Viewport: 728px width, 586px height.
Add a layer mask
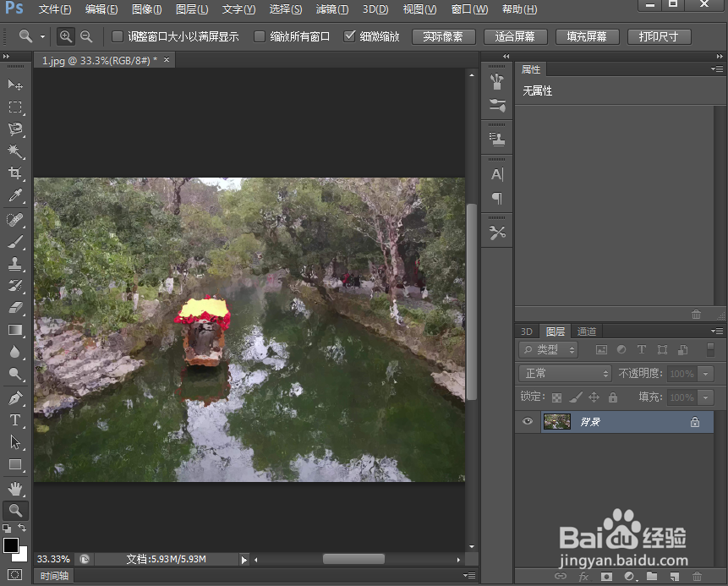(x=606, y=576)
